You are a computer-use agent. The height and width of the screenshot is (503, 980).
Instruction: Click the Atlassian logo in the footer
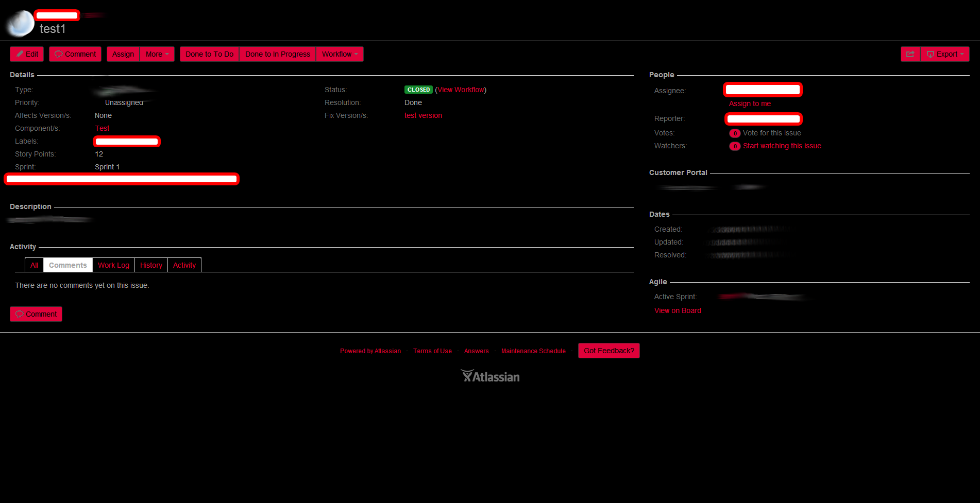pyautogui.click(x=490, y=376)
